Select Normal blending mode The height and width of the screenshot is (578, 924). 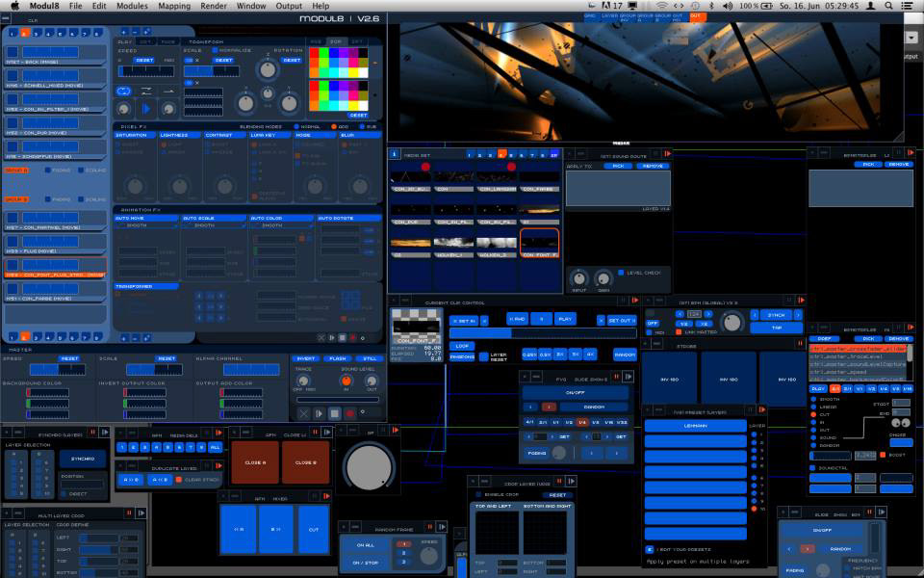coord(296,127)
